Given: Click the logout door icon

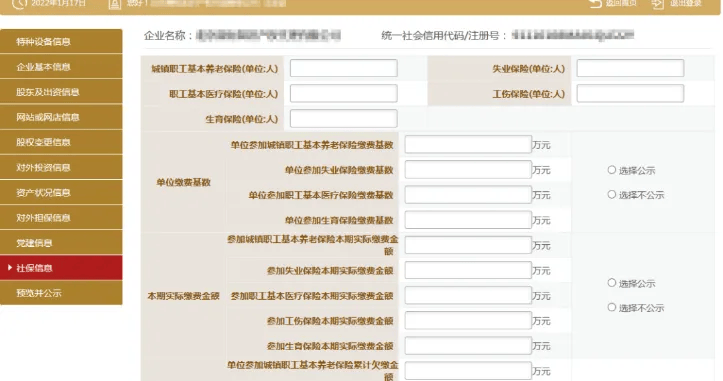Looking at the screenshot, I should click(658, 4).
